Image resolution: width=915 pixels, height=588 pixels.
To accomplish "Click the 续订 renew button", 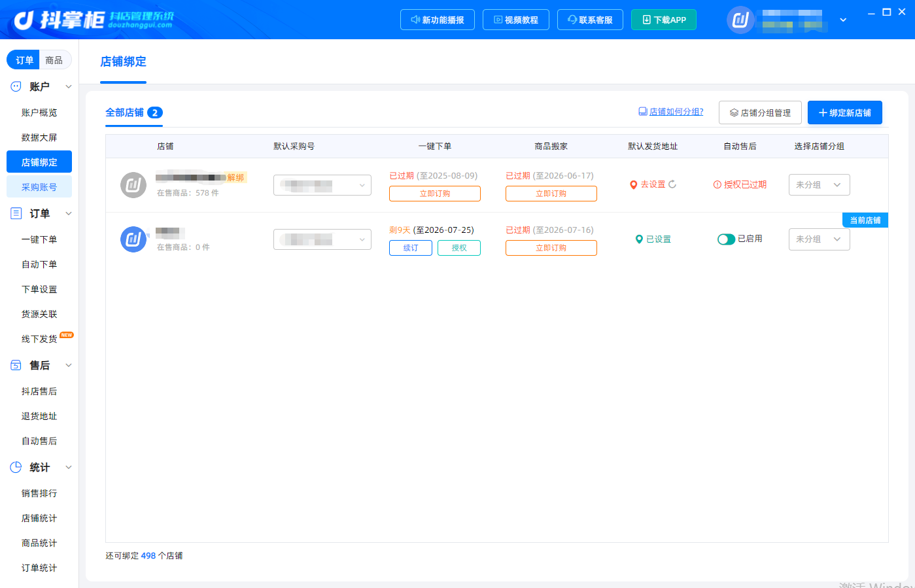I will (x=411, y=248).
